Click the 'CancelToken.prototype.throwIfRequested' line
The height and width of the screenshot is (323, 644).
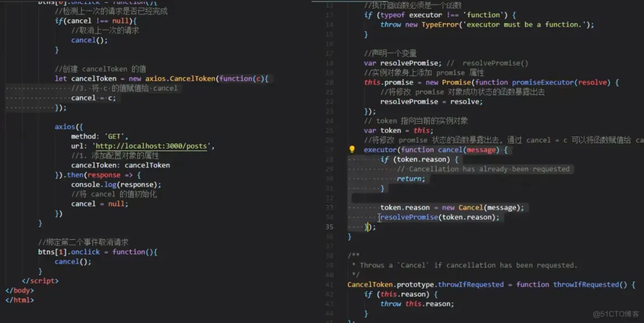coord(491,284)
